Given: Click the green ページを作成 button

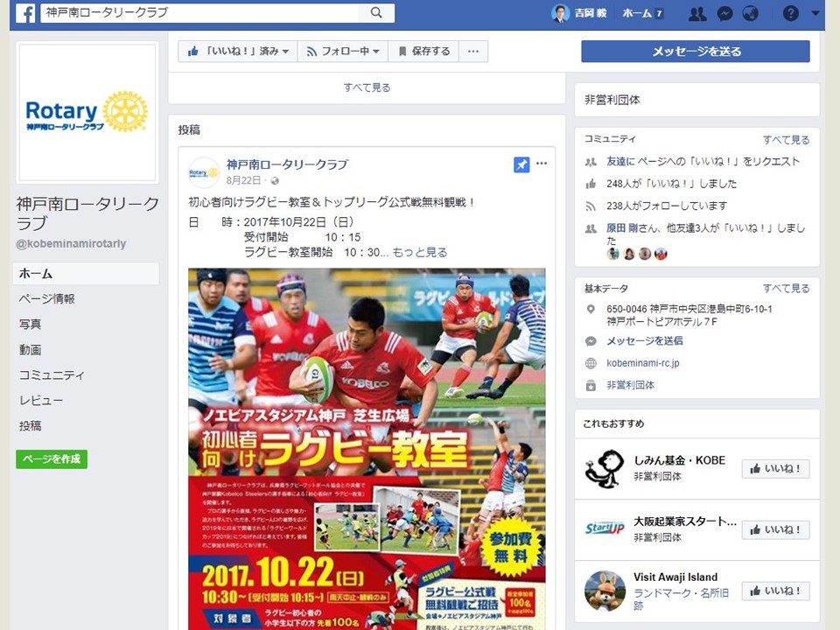Looking at the screenshot, I should pyautogui.click(x=52, y=459).
